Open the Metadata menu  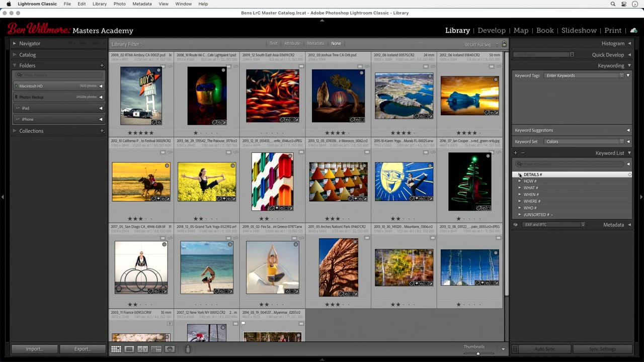coord(142,4)
